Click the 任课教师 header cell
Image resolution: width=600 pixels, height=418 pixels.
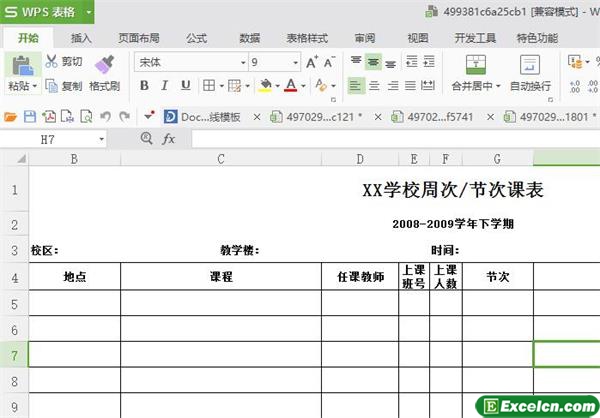click(360, 277)
